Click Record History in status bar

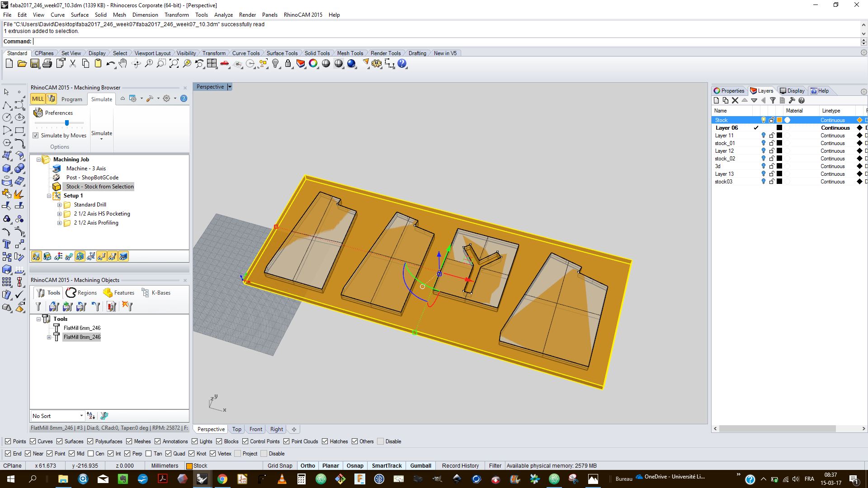coord(460,466)
